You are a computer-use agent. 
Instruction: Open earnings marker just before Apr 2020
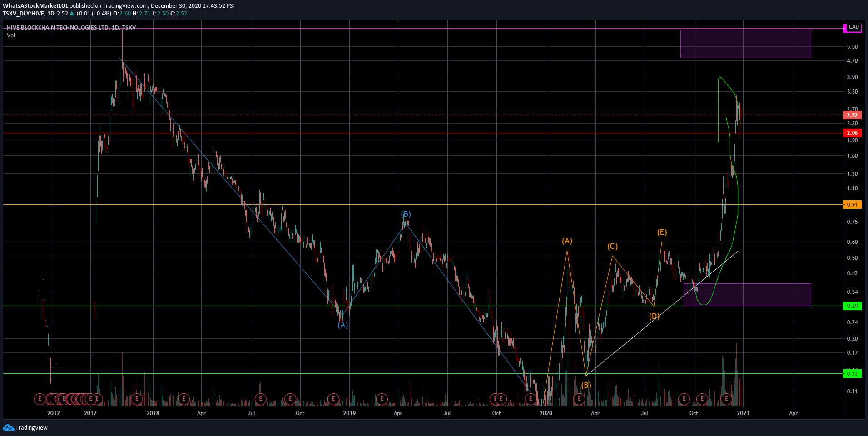tap(579, 399)
